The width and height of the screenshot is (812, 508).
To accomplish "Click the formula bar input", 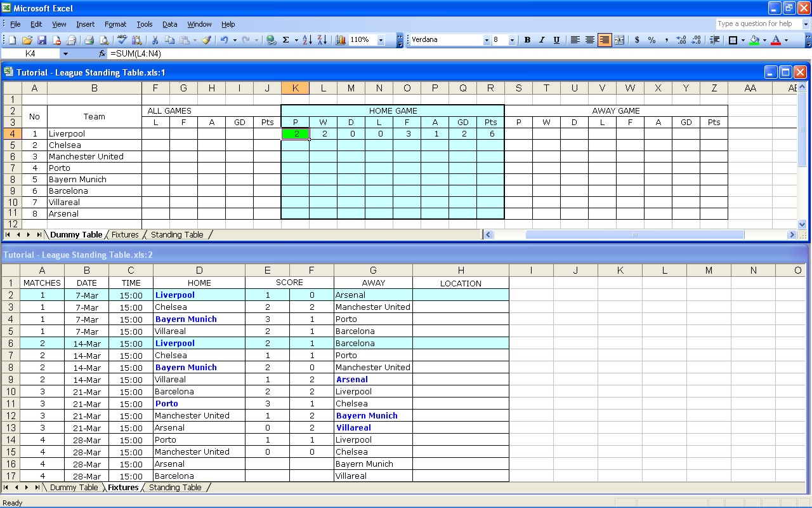I will click(x=458, y=54).
